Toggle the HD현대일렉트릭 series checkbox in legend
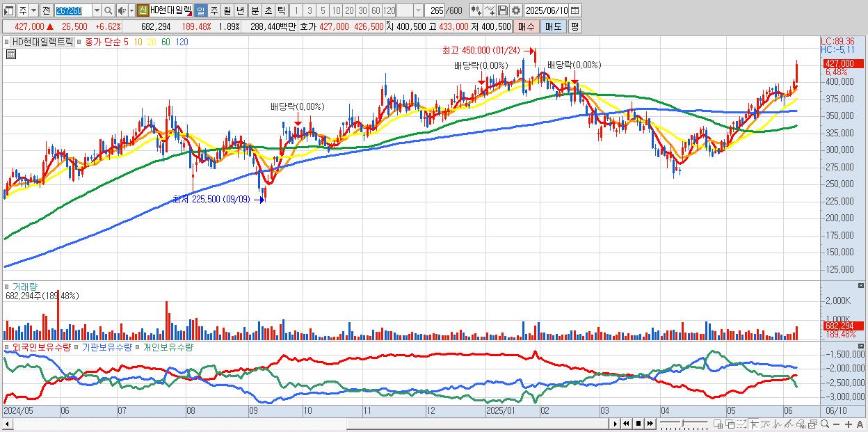The width and height of the screenshot is (868, 432). click(x=6, y=42)
